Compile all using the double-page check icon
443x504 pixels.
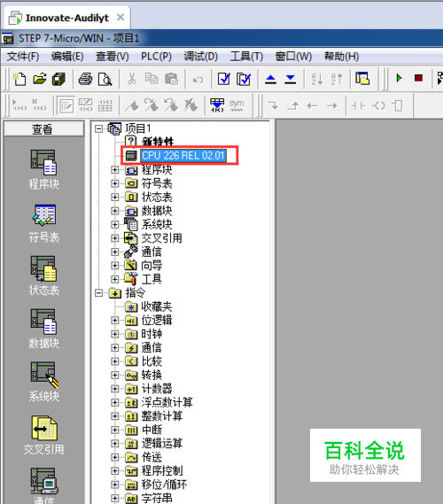(x=244, y=79)
